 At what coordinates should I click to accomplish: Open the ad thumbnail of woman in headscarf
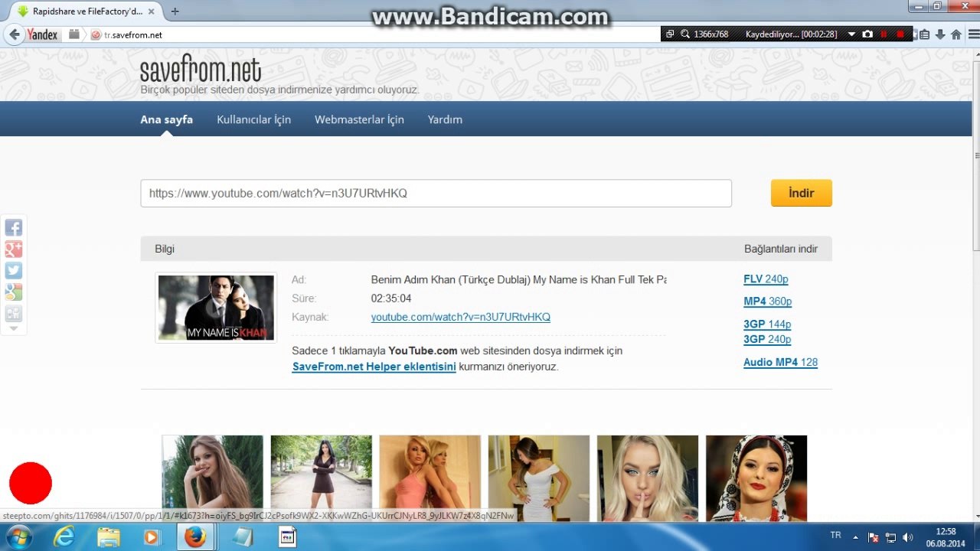756,478
